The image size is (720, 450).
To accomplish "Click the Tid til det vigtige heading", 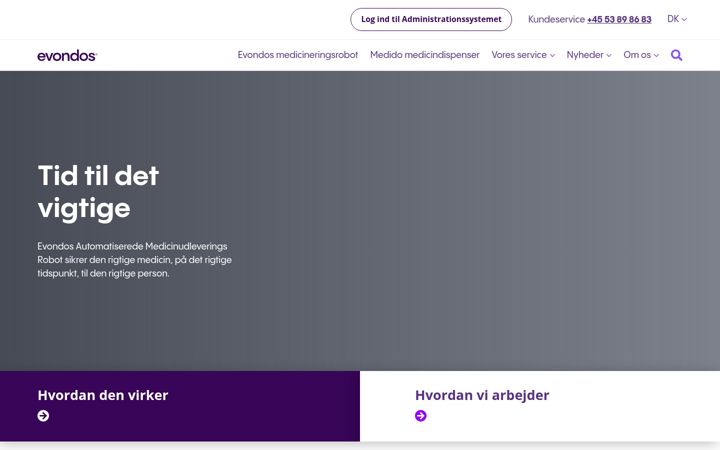I will (x=98, y=192).
